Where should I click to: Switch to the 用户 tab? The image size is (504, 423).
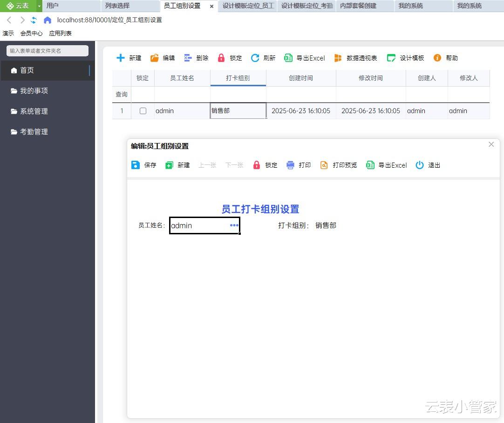pyautogui.click(x=71, y=6)
